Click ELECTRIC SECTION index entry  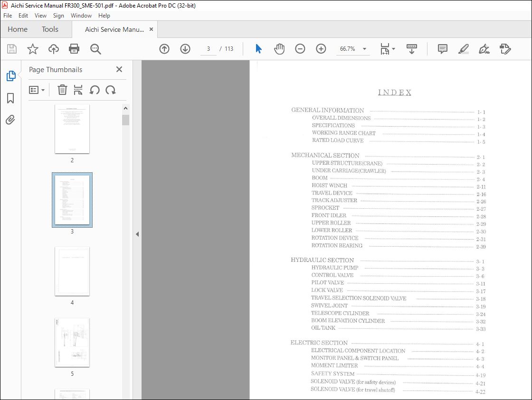point(319,343)
